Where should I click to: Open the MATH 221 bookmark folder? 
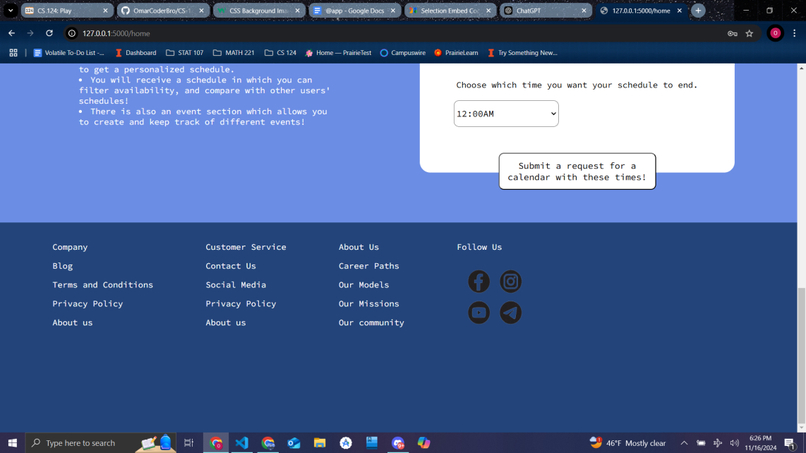pyautogui.click(x=233, y=52)
